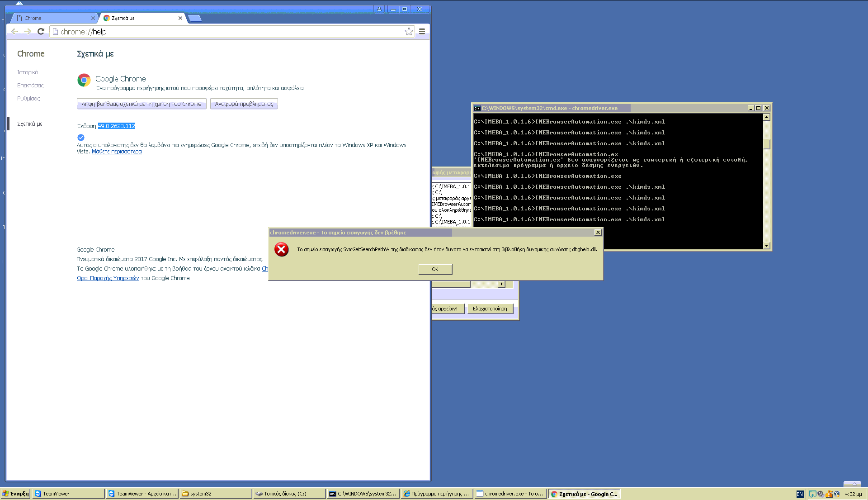Reload the chrome://help page
Image resolution: width=868 pixels, height=500 pixels.
pyautogui.click(x=41, y=31)
